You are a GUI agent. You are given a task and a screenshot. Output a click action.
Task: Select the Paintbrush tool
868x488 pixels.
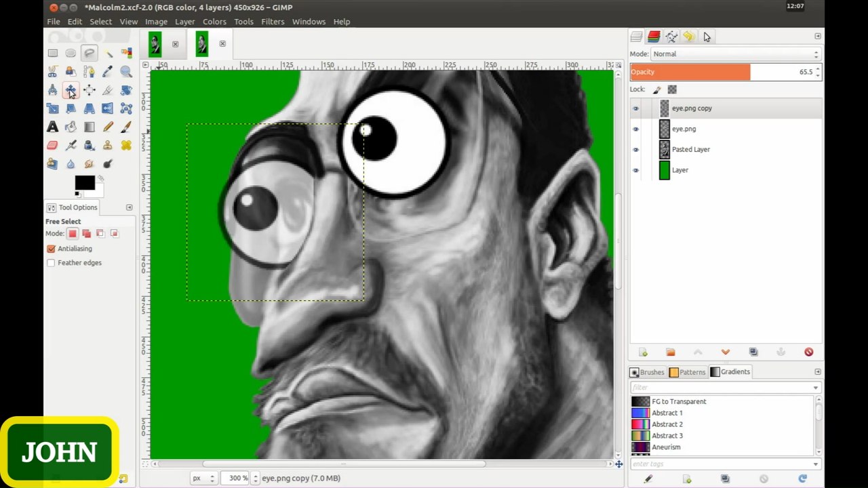(x=125, y=127)
